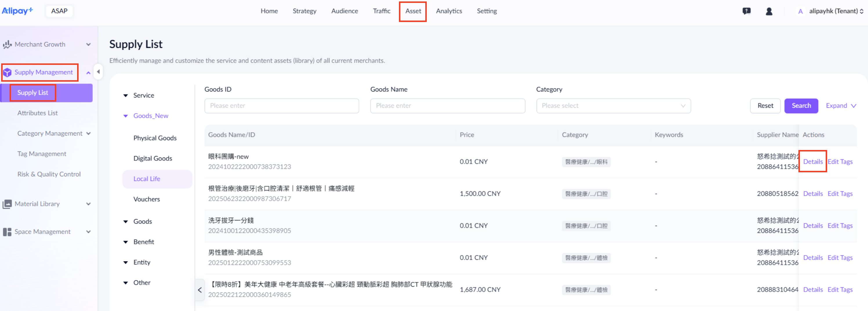The height and width of the screenshot is (311, 868).
Task: Collapse the category tree panel arrow
Action: [200, 290]
